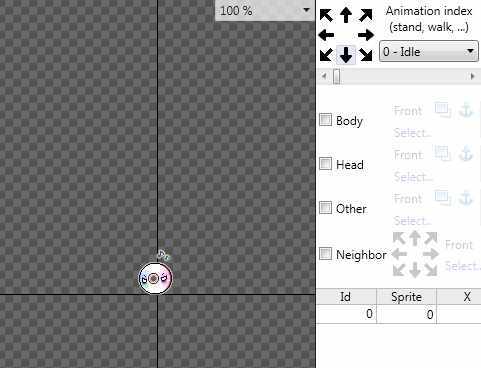Viewport: 481px width, 368px height.
Task: Select the right direction arrow
Action: [x=366, y=35]
